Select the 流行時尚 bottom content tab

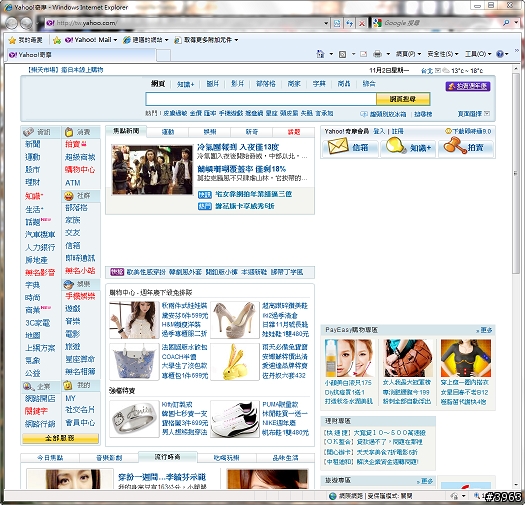coord(167,457)
